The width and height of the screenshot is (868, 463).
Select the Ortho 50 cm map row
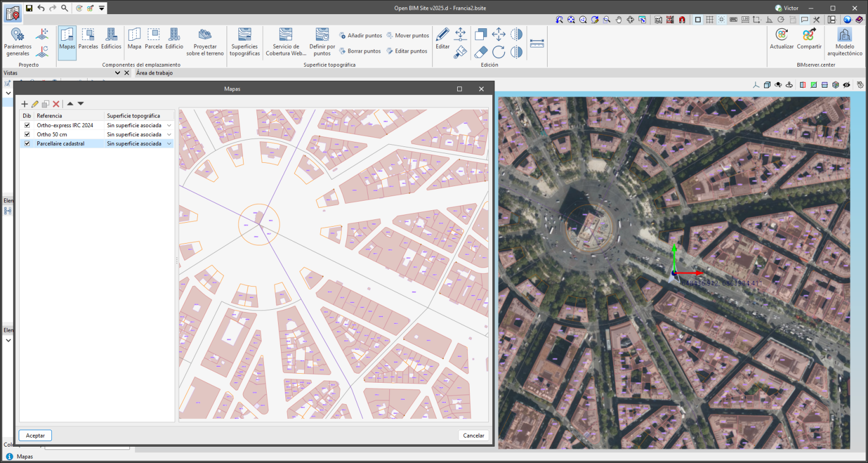52,135
